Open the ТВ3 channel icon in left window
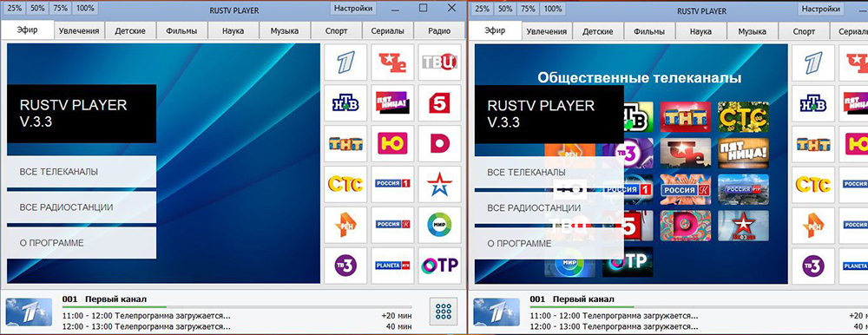Viewport: 868px width, 335px height. coord(345,266)
